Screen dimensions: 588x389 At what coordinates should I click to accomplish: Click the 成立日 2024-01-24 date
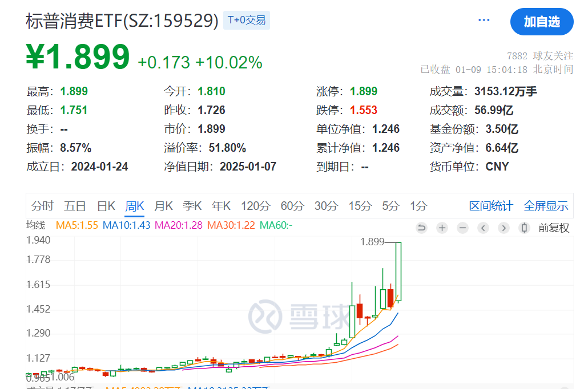(99, 167)
